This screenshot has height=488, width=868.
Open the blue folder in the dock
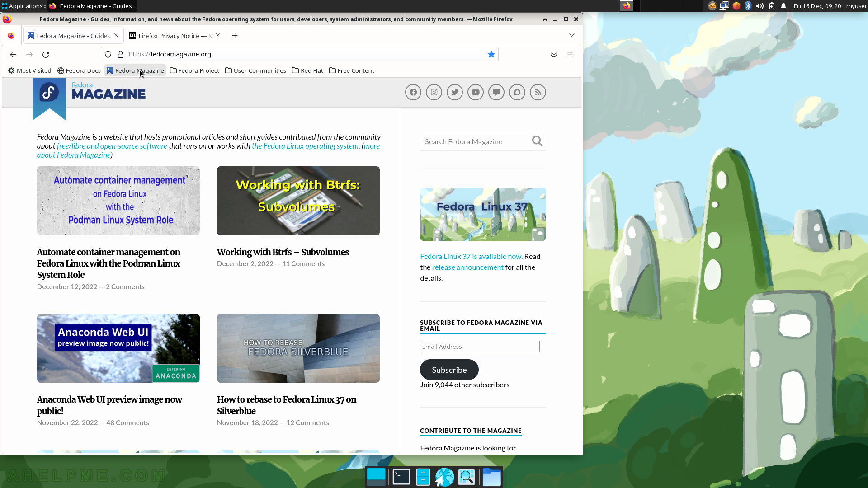click(x=491, y=477)
